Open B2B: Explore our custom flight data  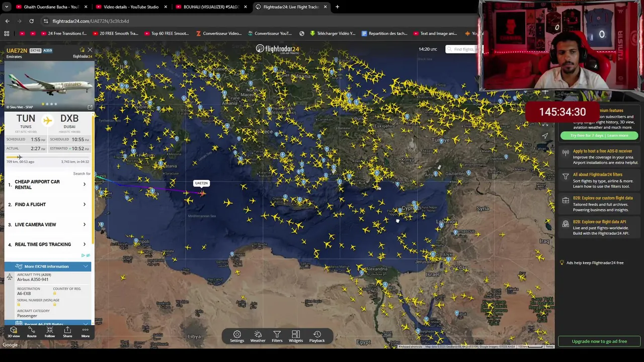pyautogui.click(x=600, y=204)
